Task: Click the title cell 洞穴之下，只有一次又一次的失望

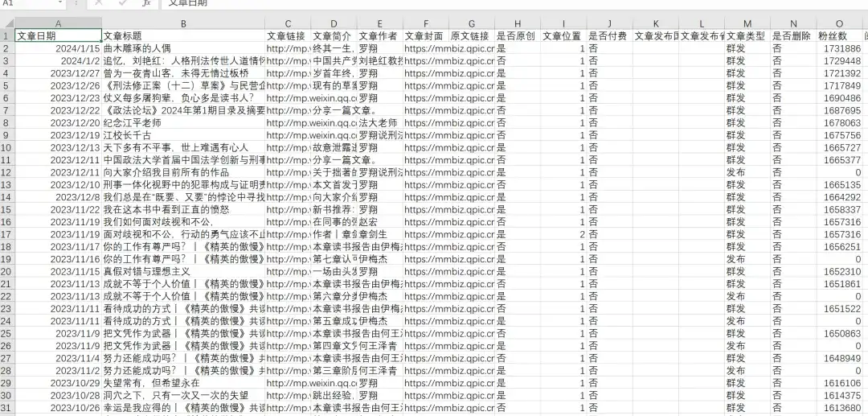Action: [x=183, y=396]
